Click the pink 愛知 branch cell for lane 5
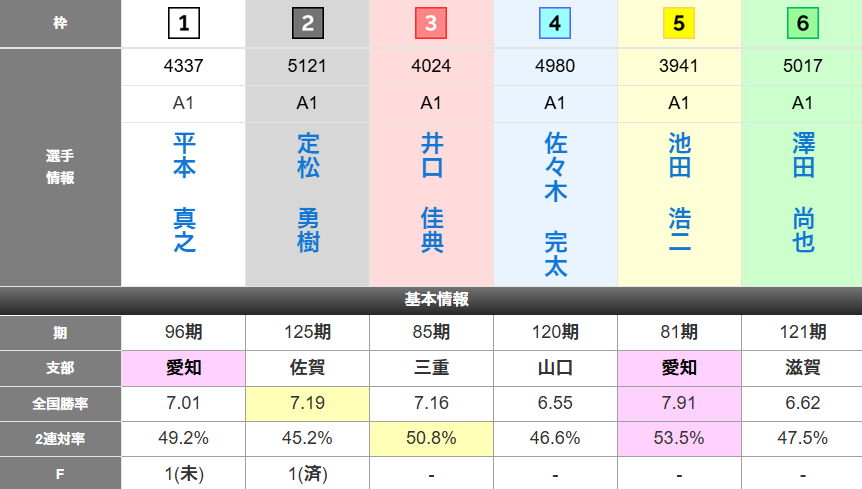This screenshot has height=489, width=862. point(679,368)
